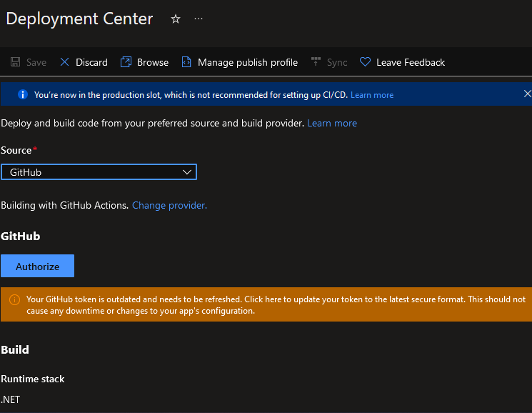Image resolution: width=532 pixels, height=413 pixels.
Task: Click the .NET runtime value
Action: [10, 399]
